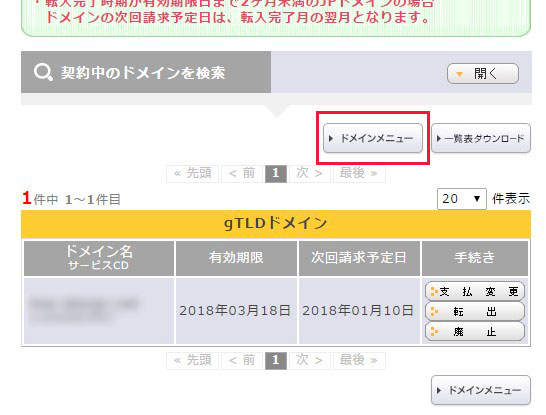Viewport: 546px width, 415px height.
Task: Click the blurred domain name cell
Action: tap(99, 311)
